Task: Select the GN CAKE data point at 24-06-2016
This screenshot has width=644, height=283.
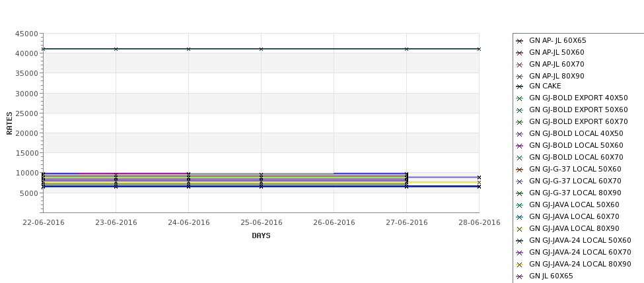Action: point(188,49)
